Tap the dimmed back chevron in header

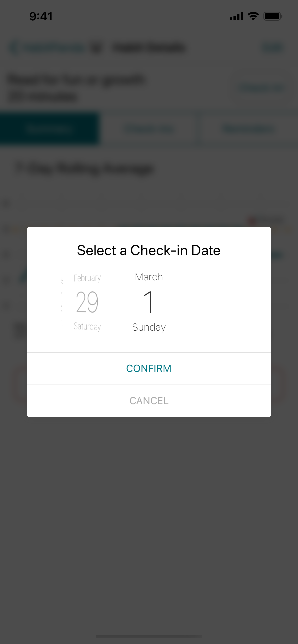(x=13, y=48)
